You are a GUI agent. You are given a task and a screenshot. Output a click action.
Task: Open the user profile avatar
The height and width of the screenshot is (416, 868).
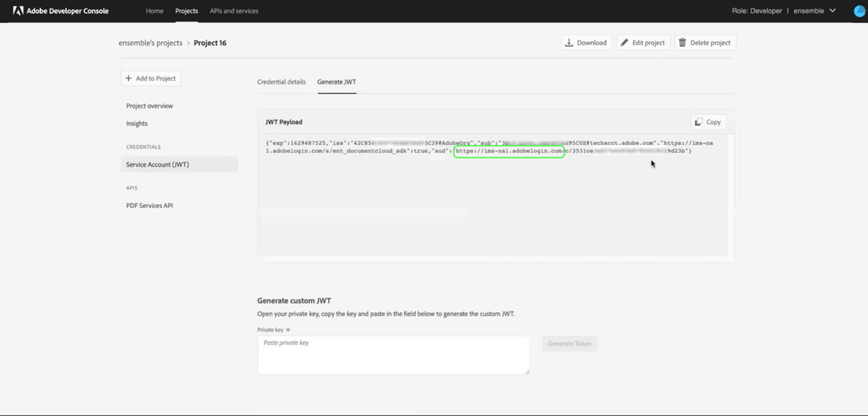click(x=859, y=11)
